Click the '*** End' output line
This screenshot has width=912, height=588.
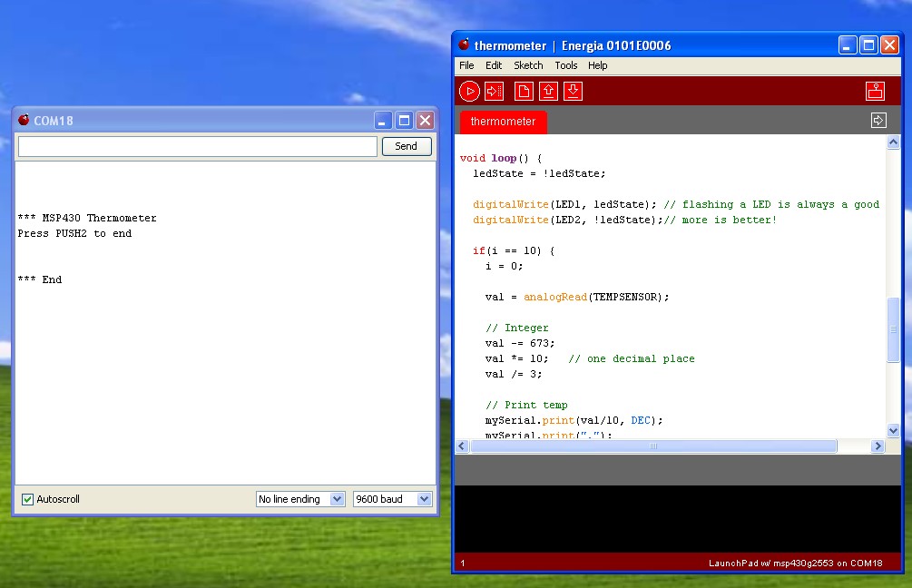[x=40, y=279]
